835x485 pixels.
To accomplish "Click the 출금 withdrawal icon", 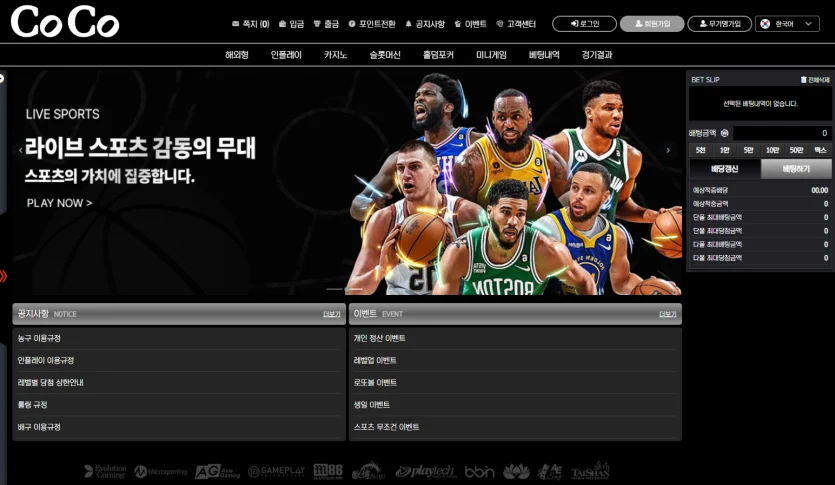I will 318,23.
